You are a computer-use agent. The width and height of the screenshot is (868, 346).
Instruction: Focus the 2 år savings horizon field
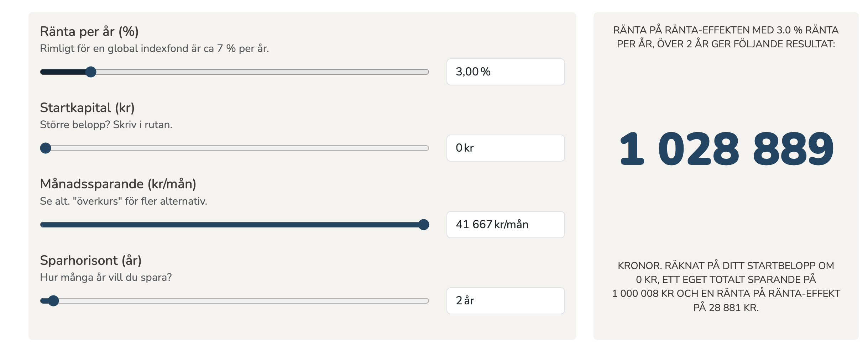[505, 301]
